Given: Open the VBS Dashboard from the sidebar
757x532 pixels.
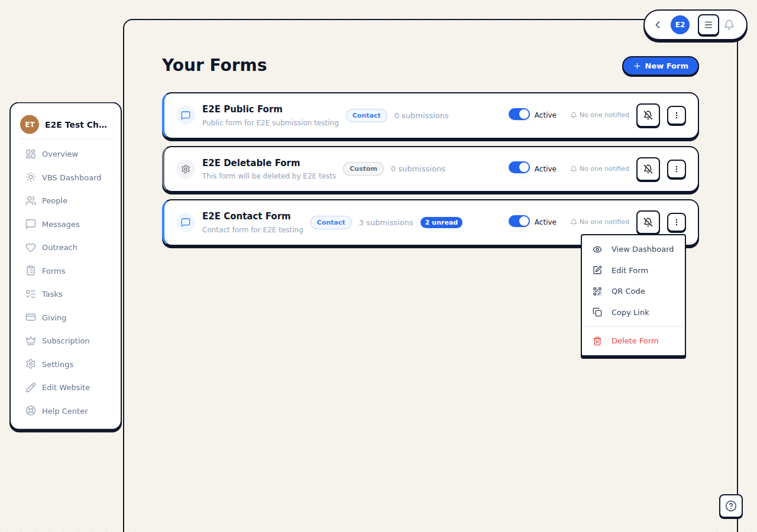Looking at the screenshot, I should pyautogui.click(x=71, y=177).
